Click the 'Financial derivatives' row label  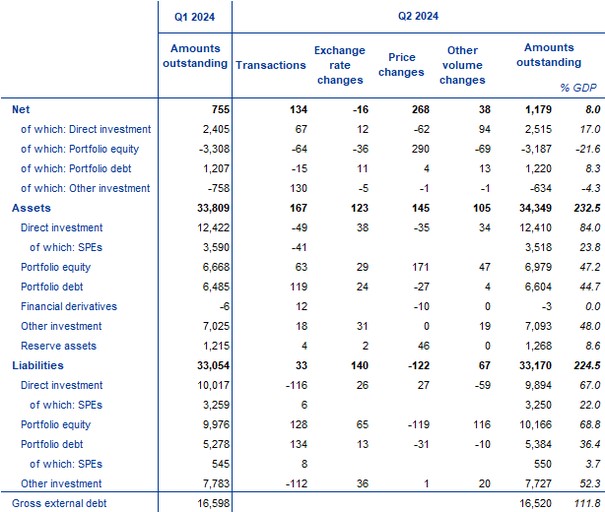click(x=70, y=306)
